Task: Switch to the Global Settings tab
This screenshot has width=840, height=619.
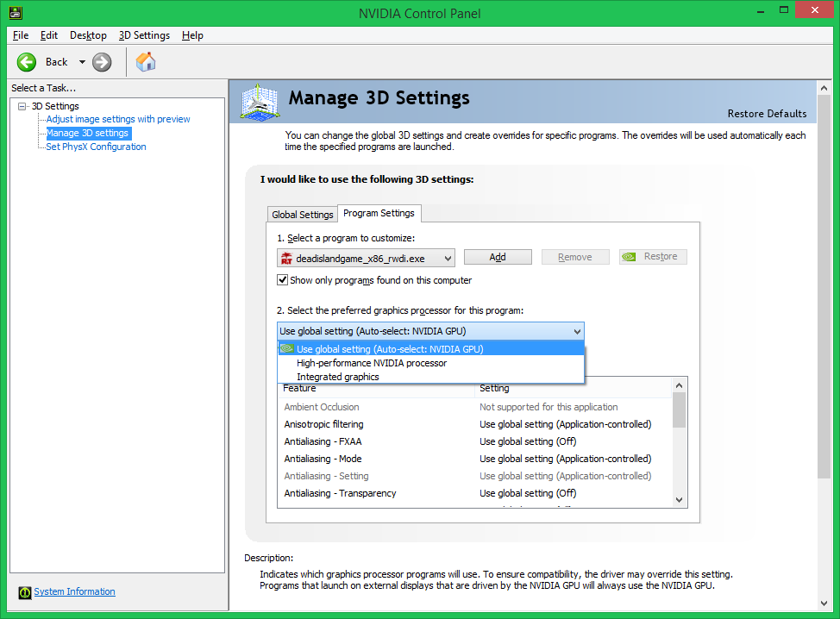Action: (302, 214)
